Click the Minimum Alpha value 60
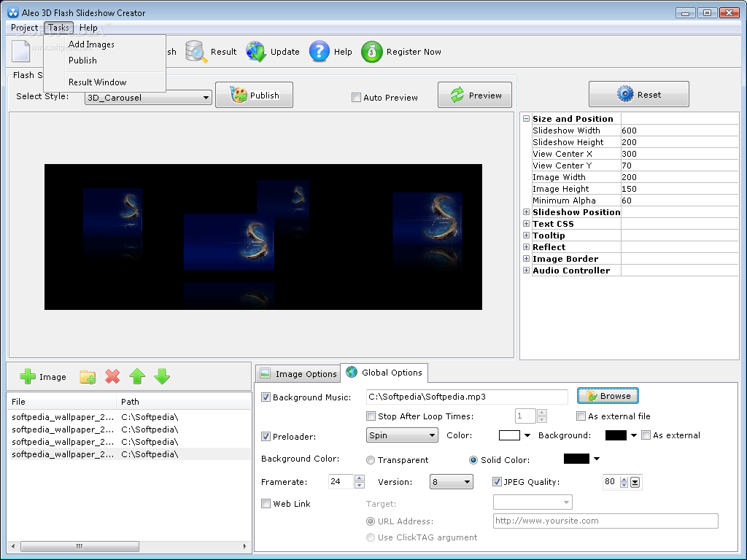Screen dimensions: 747x560 pos(679,201)
